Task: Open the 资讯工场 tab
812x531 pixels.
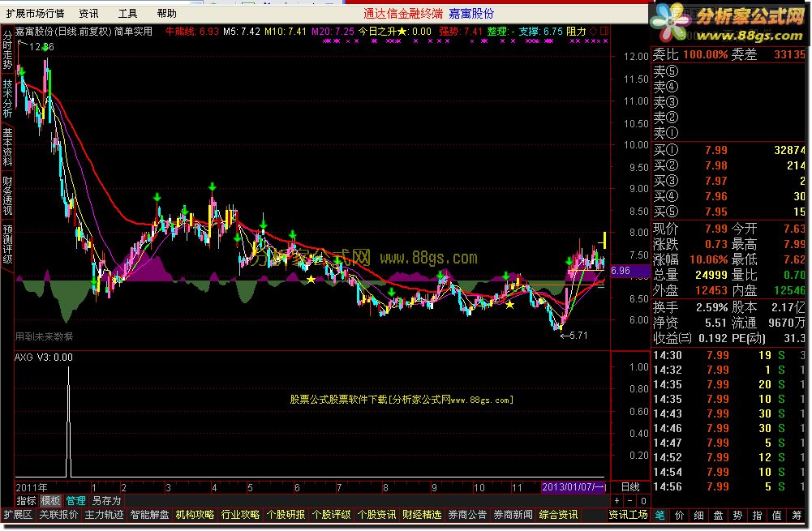Action: [628, 515]
